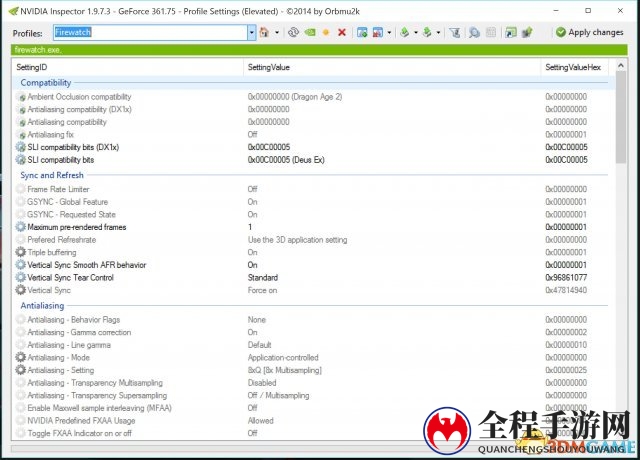Restore profile to NVIDIA defaults green icon
Screen dimensions: 640x460
click(x=310, y=32)
